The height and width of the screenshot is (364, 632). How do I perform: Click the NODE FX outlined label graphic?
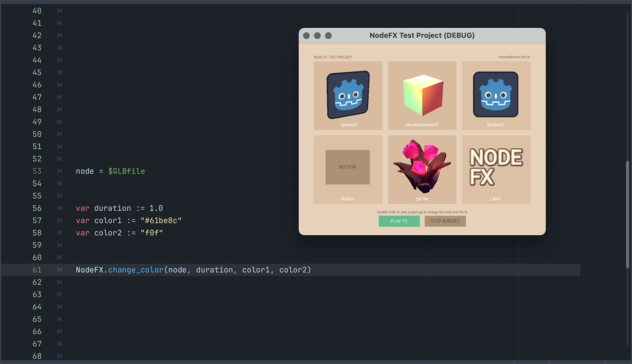point(495,167)
